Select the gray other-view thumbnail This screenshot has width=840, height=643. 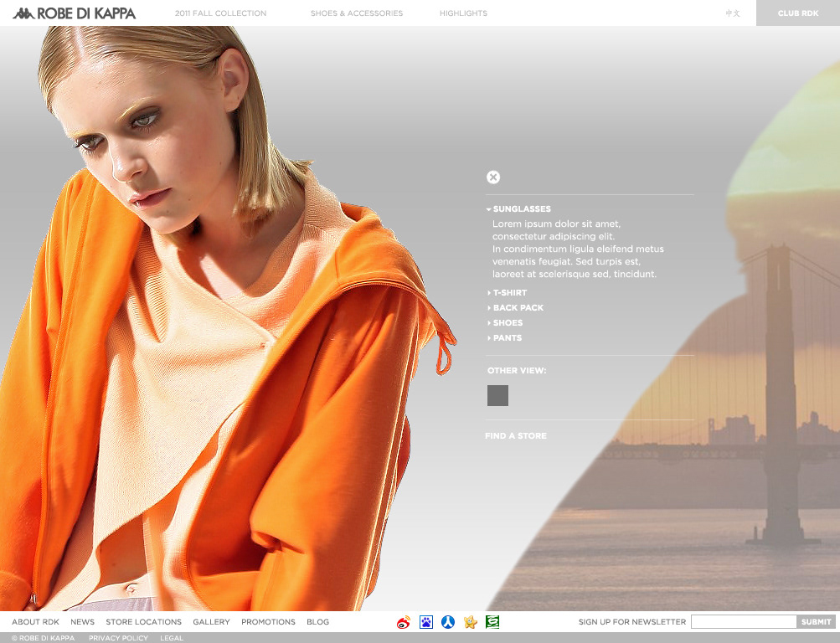(x=497, y=395)
